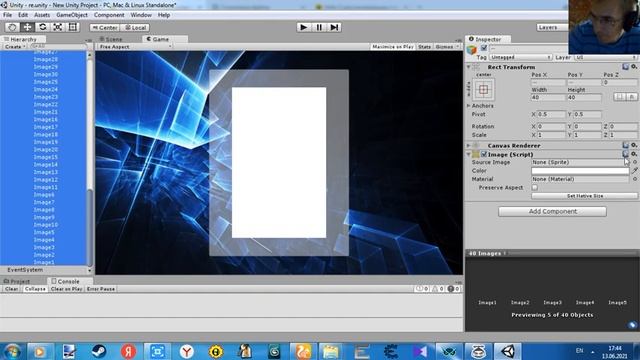Open the Rect Transform gear settings menu
The width and height of the screenshot is (640, 360).
pyautogui.click(x=634, y=67)
